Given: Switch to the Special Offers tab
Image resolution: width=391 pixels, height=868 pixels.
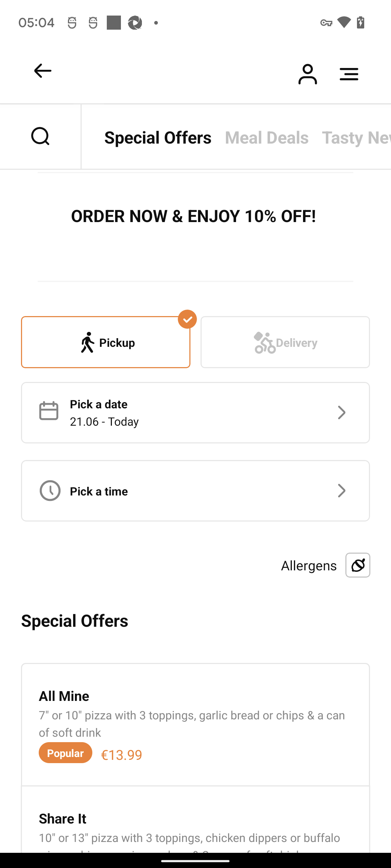Looking at the screenshot, I should pos(158,137).
